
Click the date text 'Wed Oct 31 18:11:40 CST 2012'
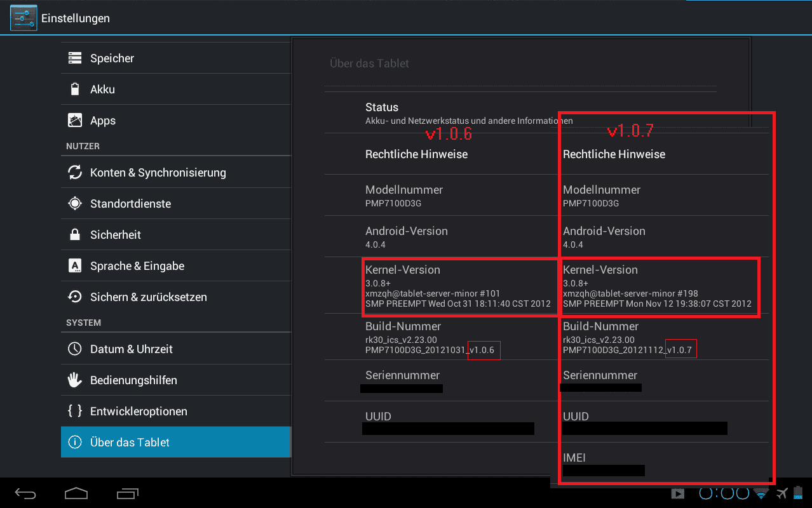click(x=488, y=304)
